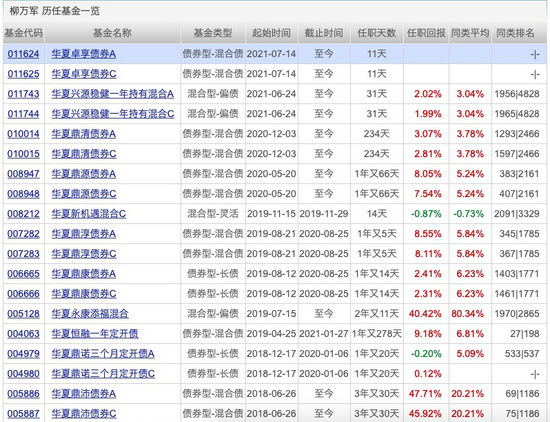The width and height of the screenshot is (550, 422).
Task: Select the -0.87% return cell
Action: click(426, 214)
